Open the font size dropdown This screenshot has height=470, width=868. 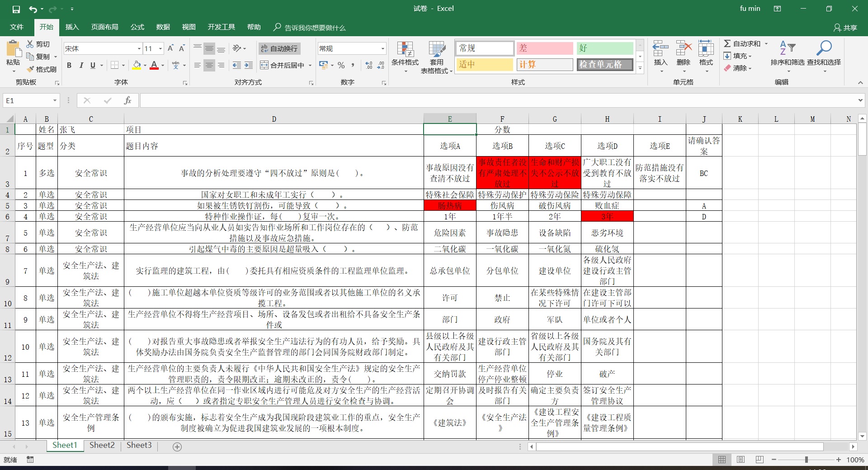(x=160, y=48)
